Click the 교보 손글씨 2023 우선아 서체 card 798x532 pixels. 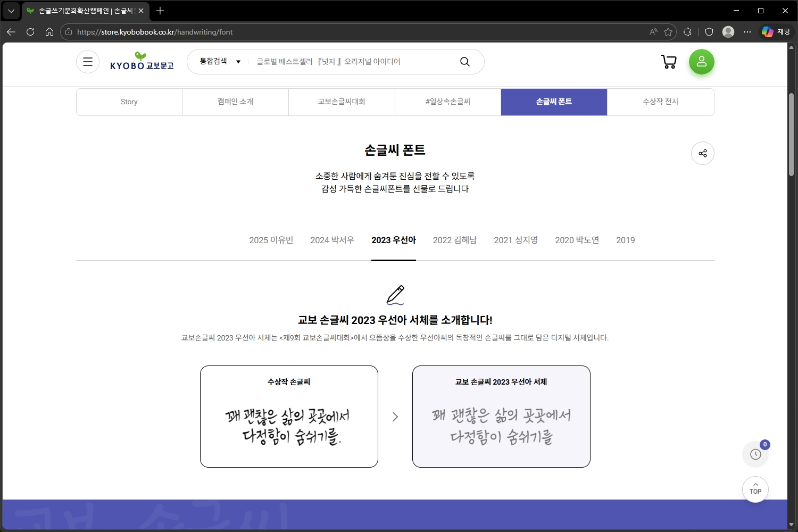tap(501, 417)
